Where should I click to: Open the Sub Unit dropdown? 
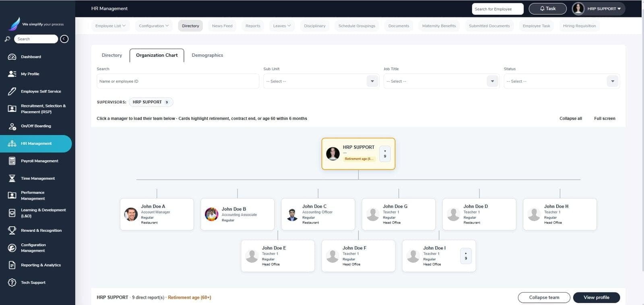point(321,81)
